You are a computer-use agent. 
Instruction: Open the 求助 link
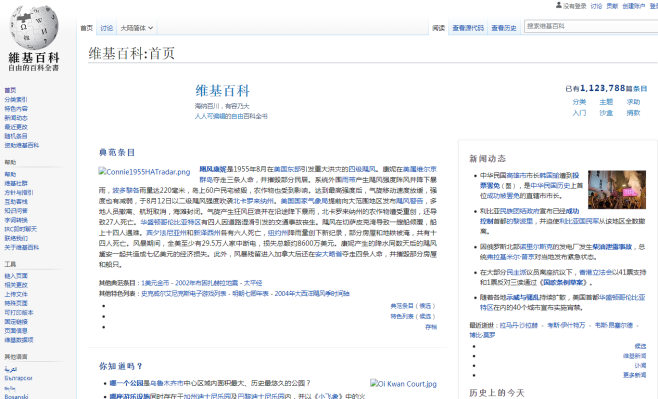click(633, 102)
